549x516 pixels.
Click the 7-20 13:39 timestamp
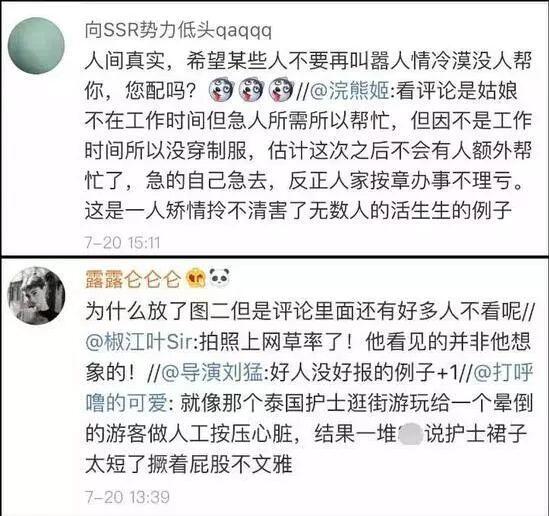127,497
